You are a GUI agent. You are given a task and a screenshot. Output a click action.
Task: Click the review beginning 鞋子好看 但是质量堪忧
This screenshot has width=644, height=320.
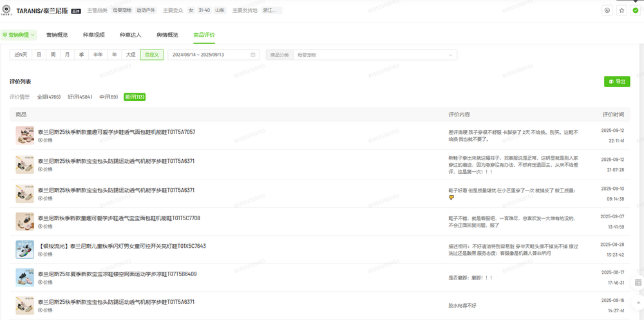[512, 193]
